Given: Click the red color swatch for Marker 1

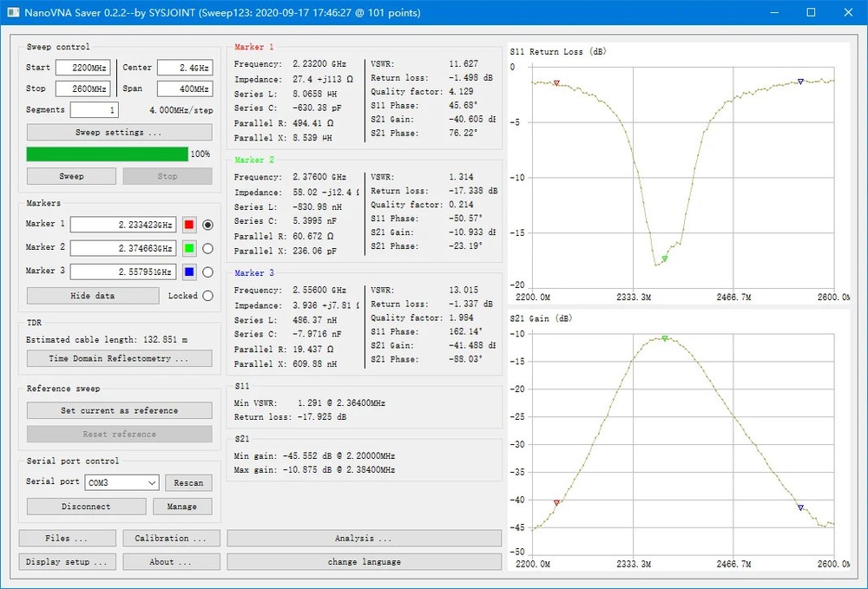Looking at the screenshot, I should pos(190,224).
